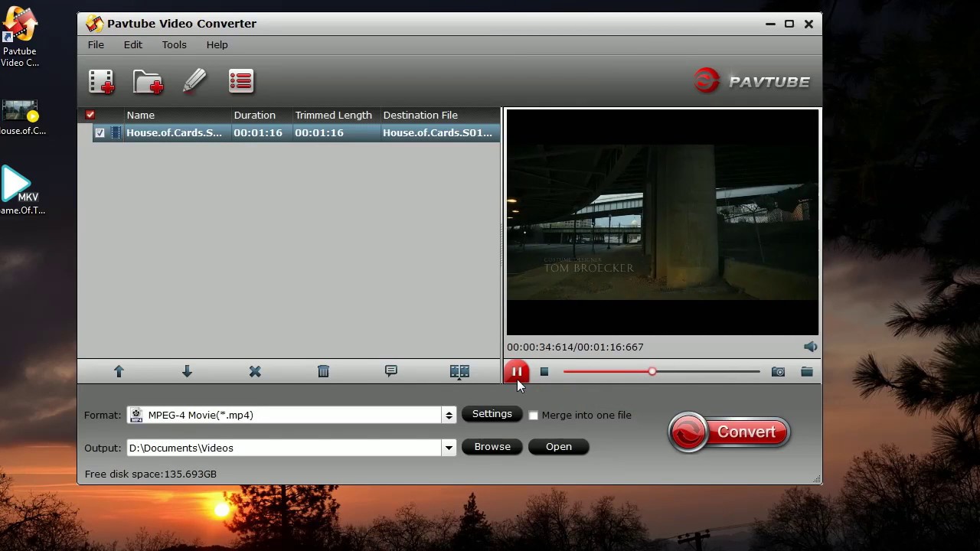Click the format icon beside MPEG-4 Movie

pos(136,415)
